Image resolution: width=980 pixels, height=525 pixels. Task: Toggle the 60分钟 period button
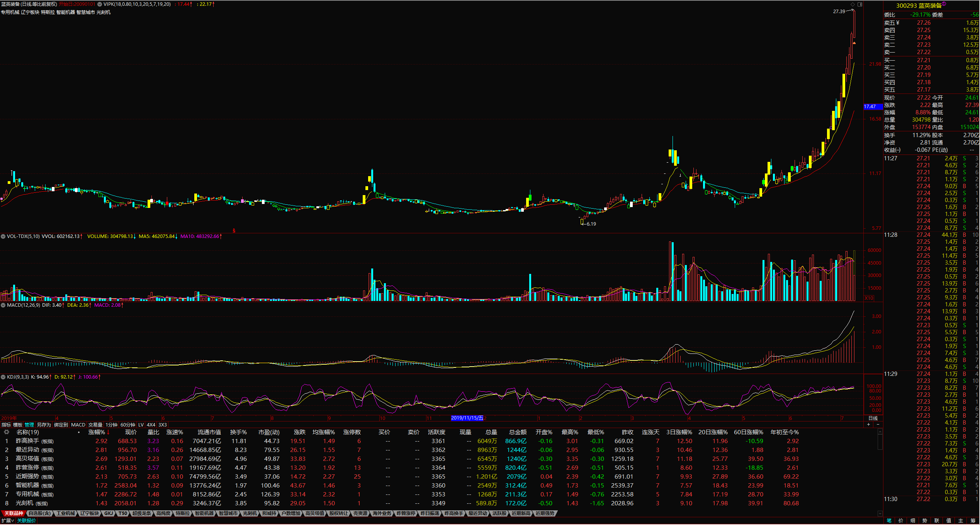[x=128, y=425]
